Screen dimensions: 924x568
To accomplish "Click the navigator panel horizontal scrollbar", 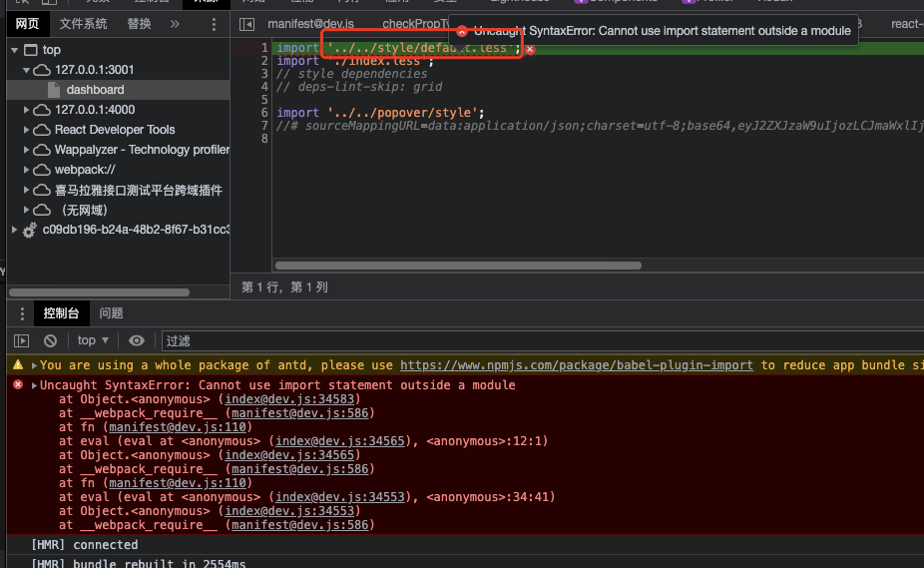I will tap(99, 292).
